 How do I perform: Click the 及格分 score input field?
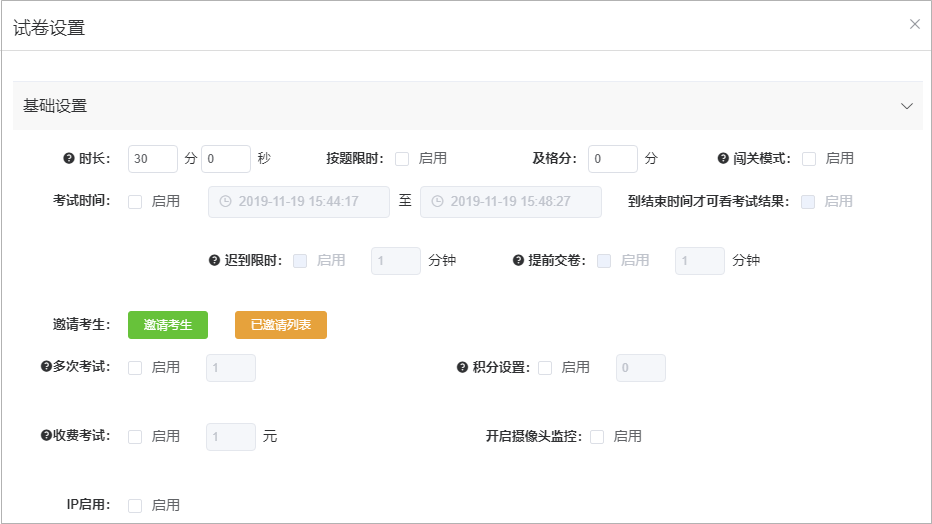pyautogui.click(x=613, y=159)
